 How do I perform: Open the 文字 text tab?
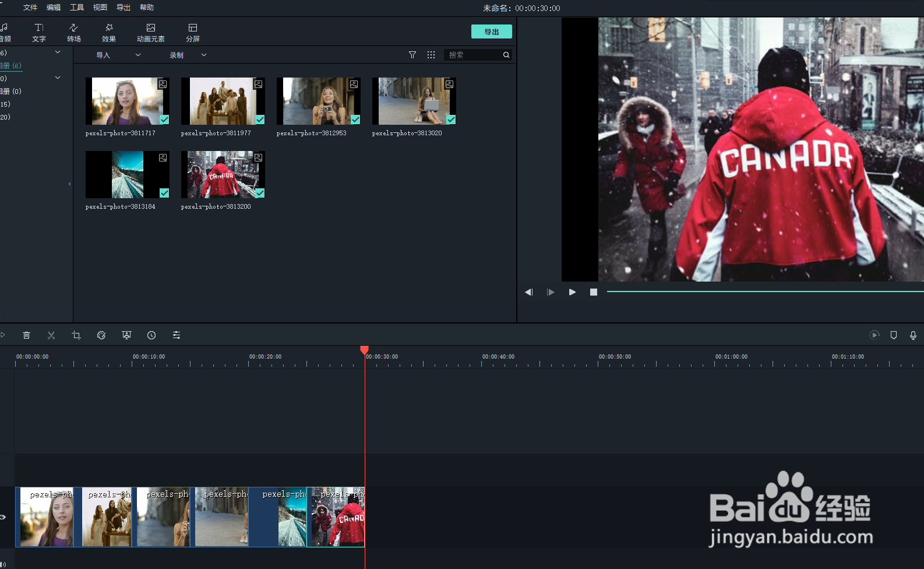click(39, 33)
